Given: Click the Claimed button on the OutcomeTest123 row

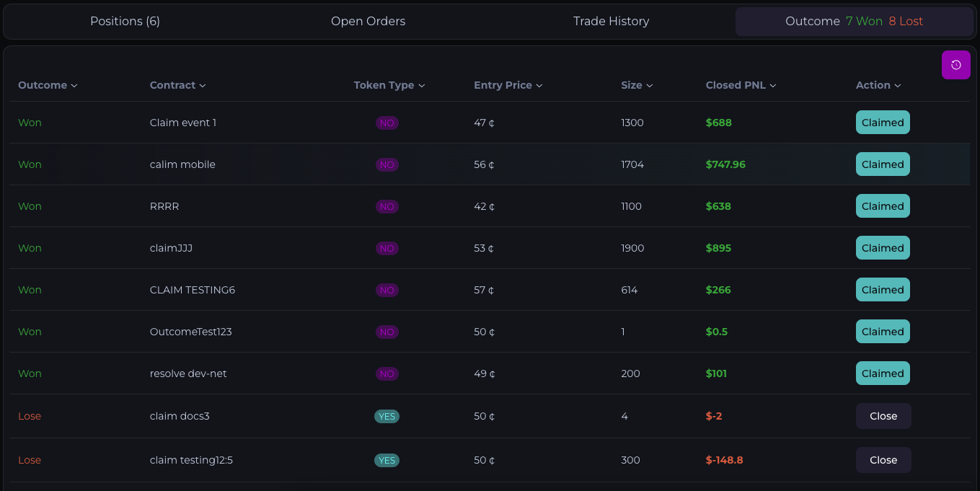Looking at the screenshot, I should (883, 331).
